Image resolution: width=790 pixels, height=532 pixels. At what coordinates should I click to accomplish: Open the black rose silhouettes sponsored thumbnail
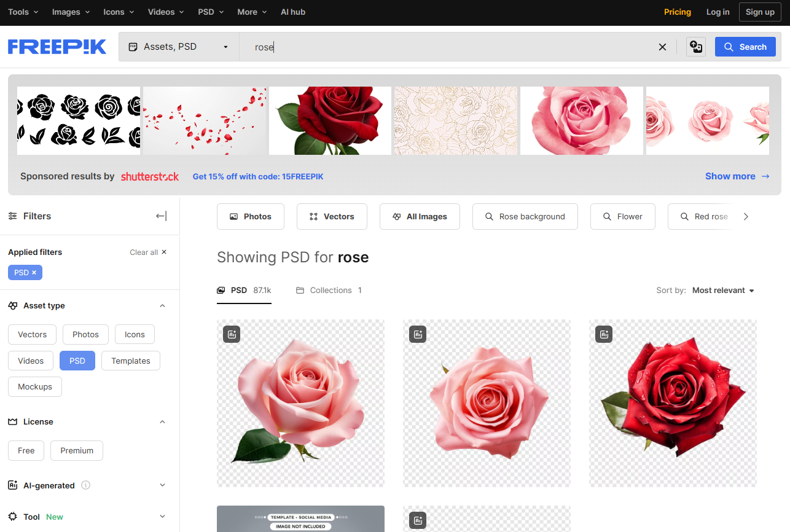(79, 120)
